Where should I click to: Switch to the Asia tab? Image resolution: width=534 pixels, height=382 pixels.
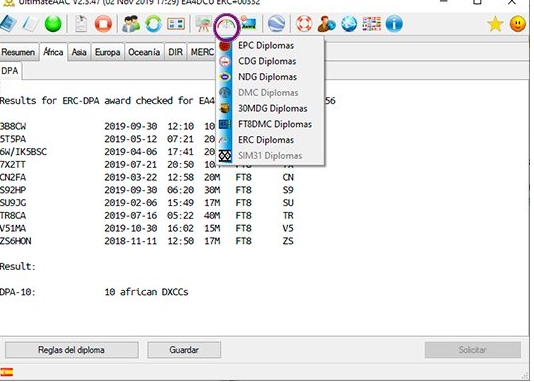click(x=79, y=52)
